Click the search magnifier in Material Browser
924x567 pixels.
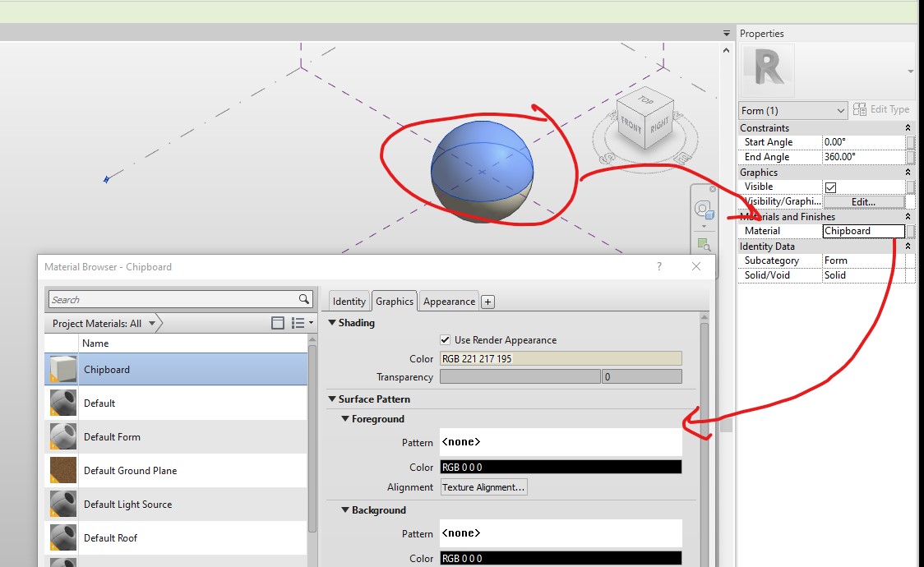[303, 299]
